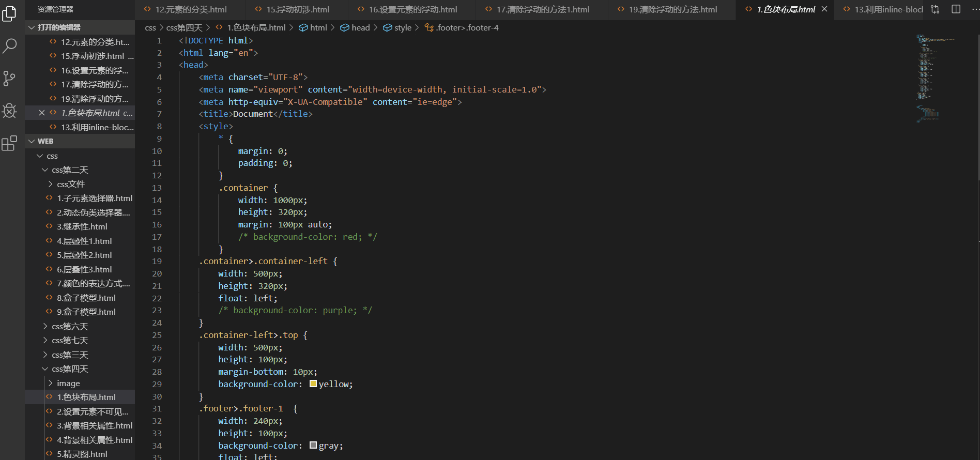Collapse the css folder
The width and height of the screenshot is (980, 460).
(80, 156)
